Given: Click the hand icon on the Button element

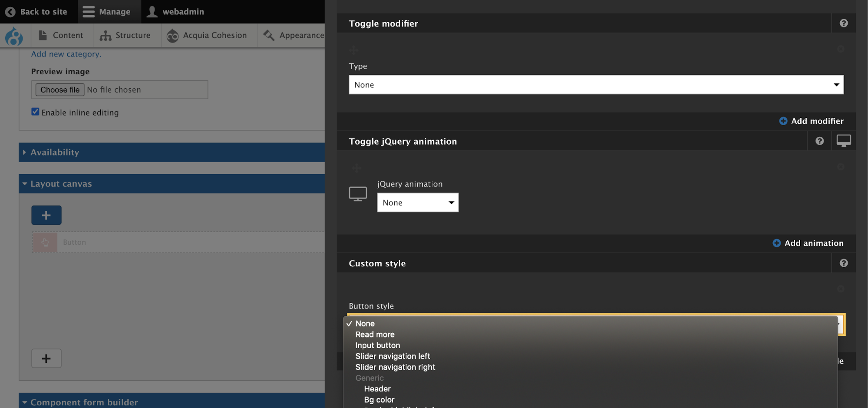Looking at the screenshot, I should coord(45,242).
